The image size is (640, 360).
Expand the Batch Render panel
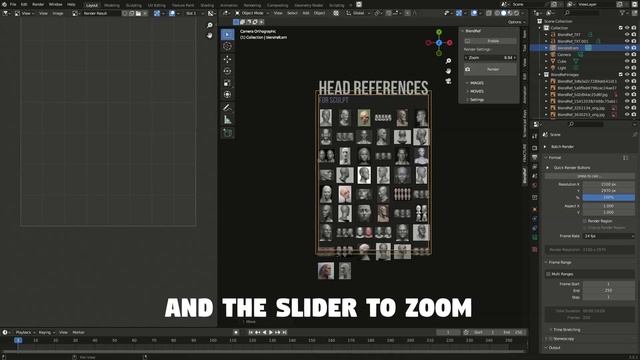click(x=545, y=147)
